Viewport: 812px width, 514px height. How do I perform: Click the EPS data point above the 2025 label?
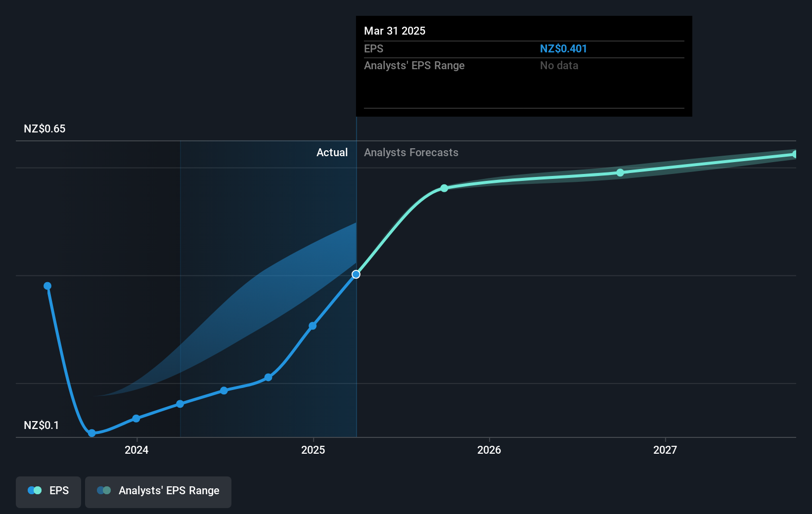pyautogui.click(x=313, y=326)
